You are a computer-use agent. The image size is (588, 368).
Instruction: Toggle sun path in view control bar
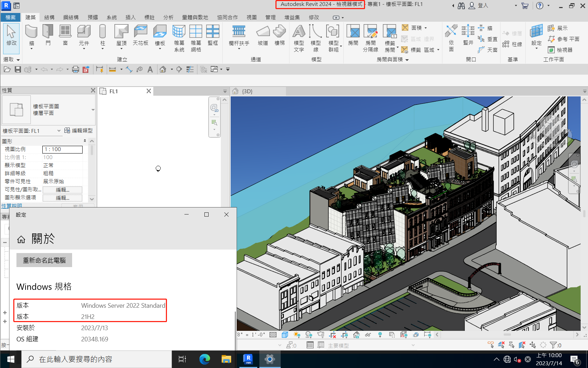[297, 335]
